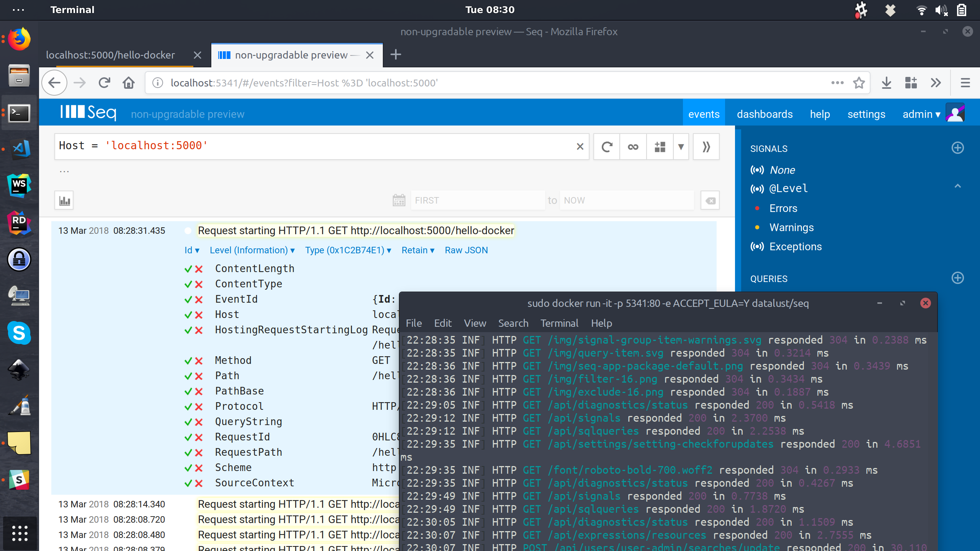The height and width of the screenshot is (551, 980).
Task: Clear the Seq filter query text
Action: click(x=580, y=147)
